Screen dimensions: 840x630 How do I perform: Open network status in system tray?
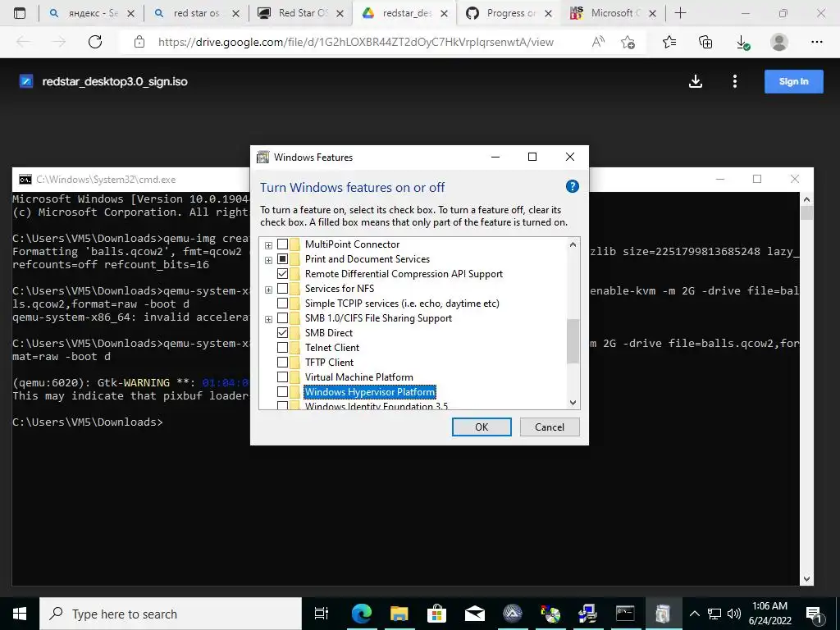(714, 614)
